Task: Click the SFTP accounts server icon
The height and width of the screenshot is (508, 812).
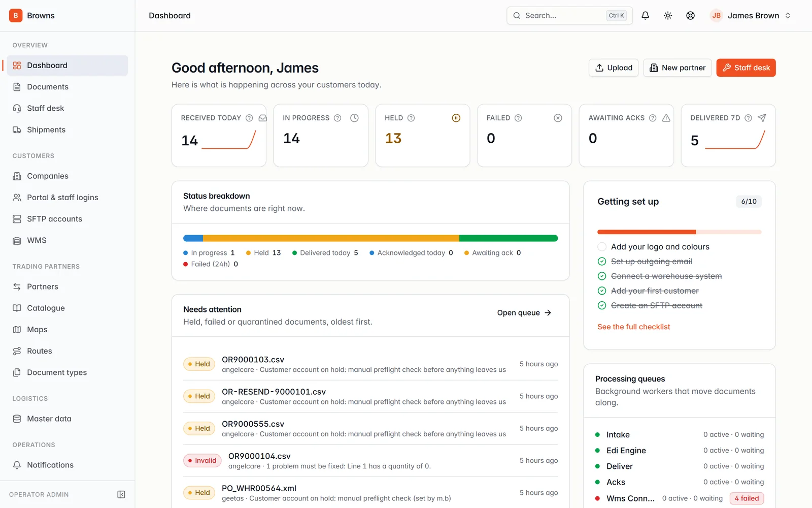Action: point(17,219)
